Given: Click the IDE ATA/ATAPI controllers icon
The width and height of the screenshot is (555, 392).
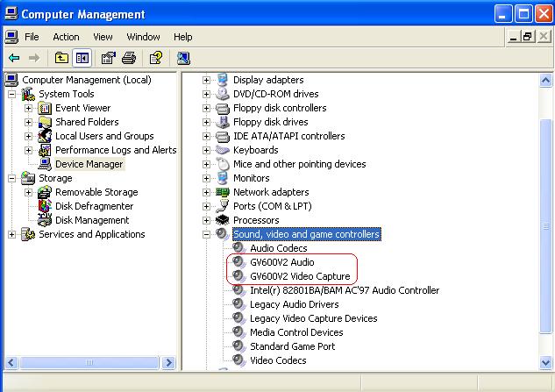Looking at the screenshot, I should [223, 136].
